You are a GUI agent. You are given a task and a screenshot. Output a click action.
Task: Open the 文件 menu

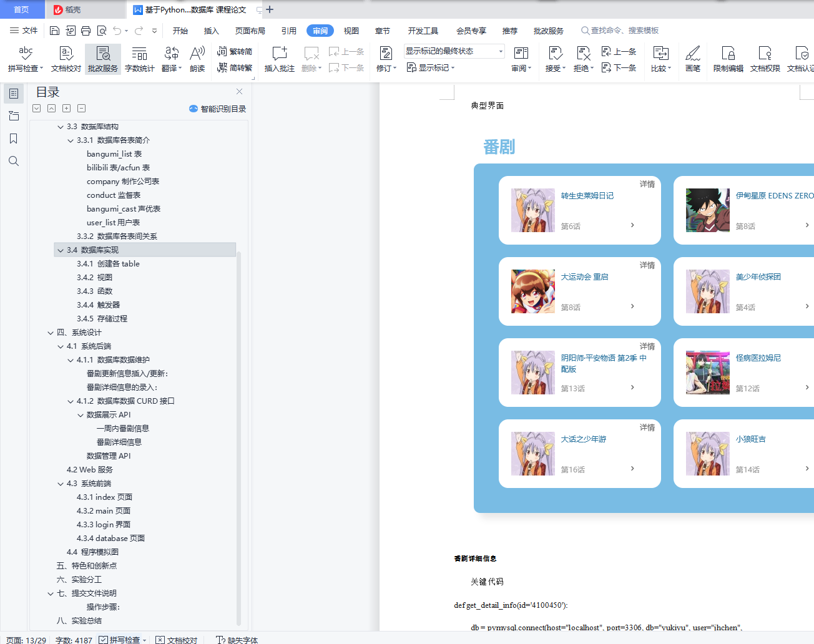[x=24, y=31]
